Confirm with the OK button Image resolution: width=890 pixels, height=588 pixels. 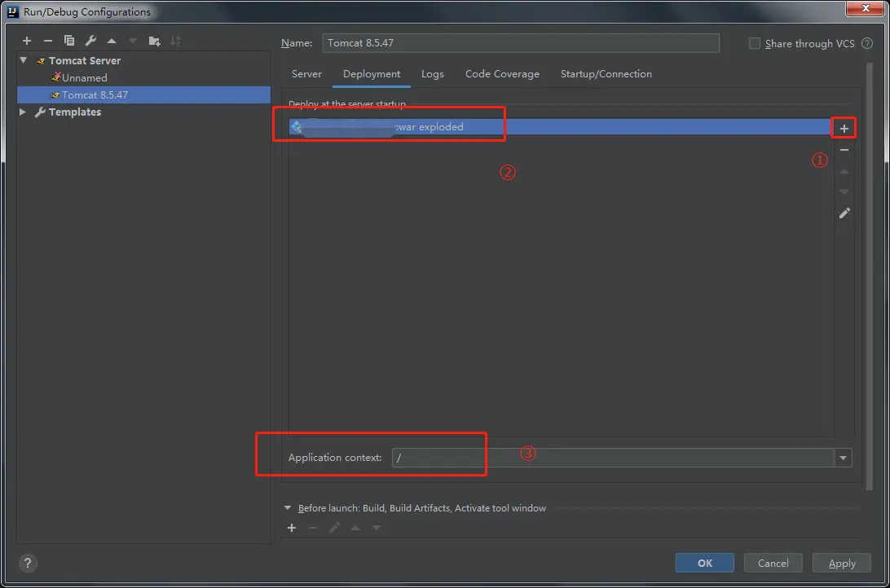(704, 563)
